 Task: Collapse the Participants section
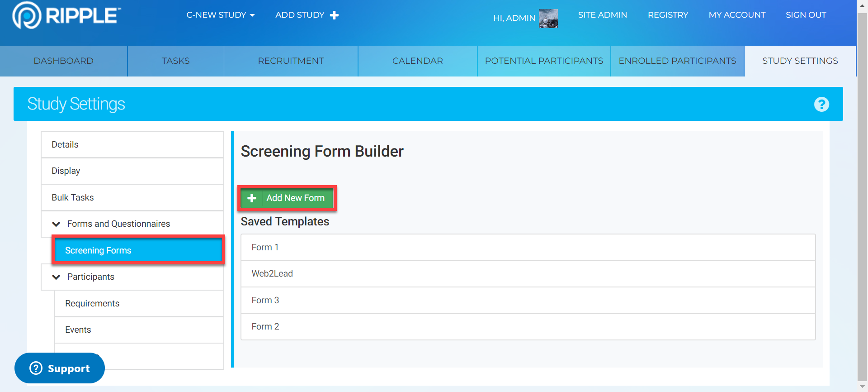click(x=57, y=277)
